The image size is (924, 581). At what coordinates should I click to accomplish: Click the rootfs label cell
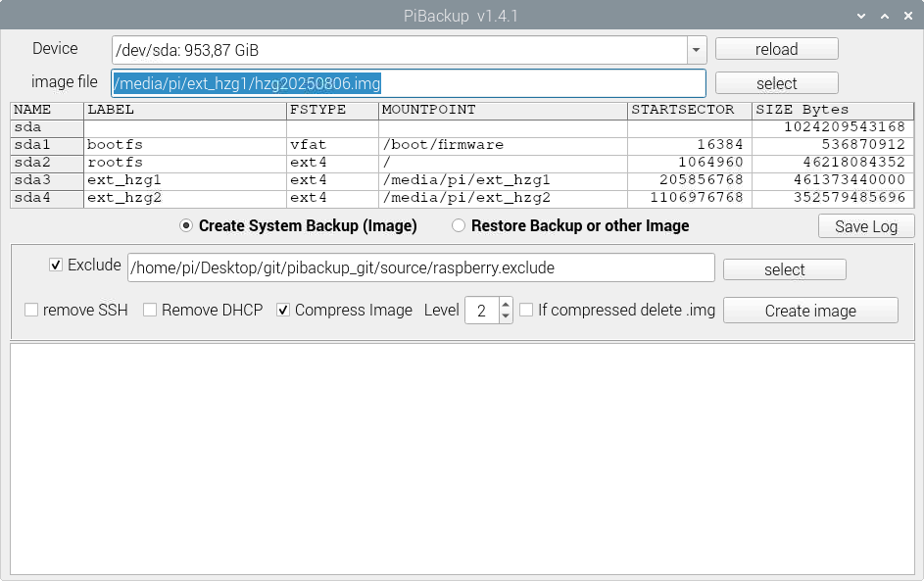185,164
